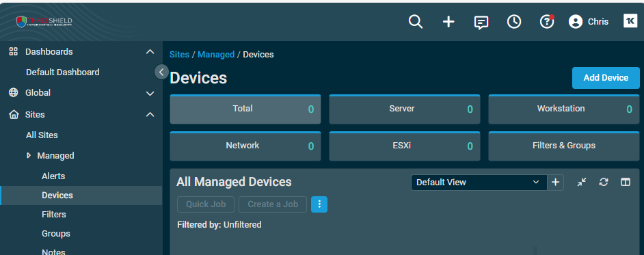
Task: Click the Kaseya K logo icon
Action: (x=630, y=21)
